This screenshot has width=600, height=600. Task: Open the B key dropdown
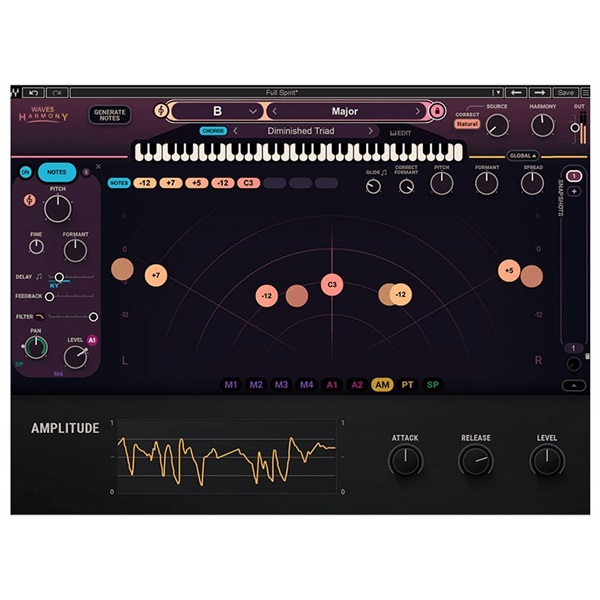point(217,111)
